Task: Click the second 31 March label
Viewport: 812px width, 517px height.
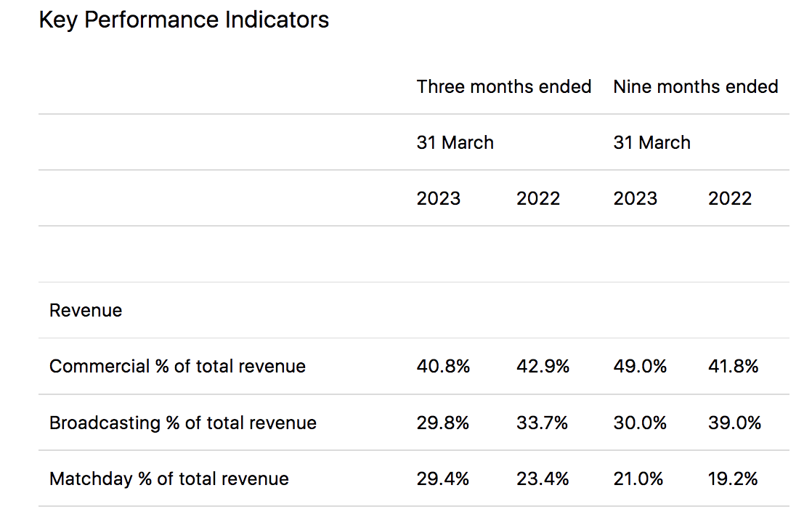Action: coord(652,142)
